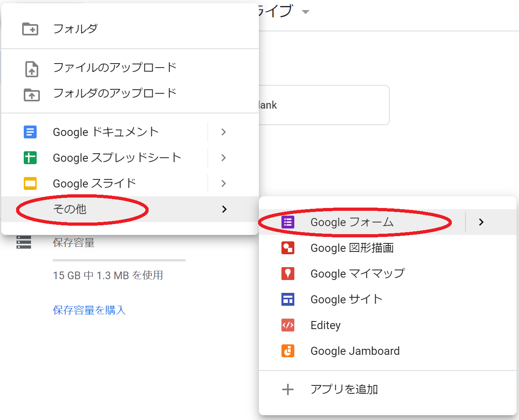
Task: Choose フォルダ to create a folder
Action: pos(130,29)
